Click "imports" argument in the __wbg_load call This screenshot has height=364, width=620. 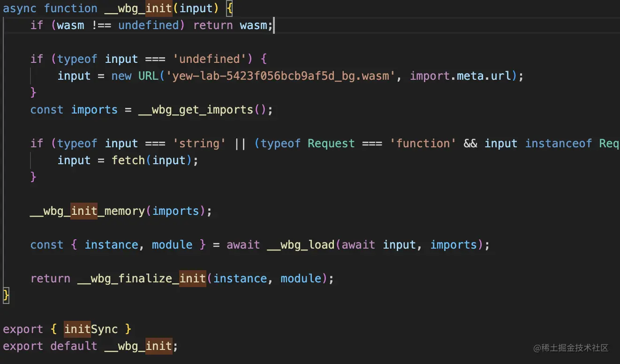click(454, 245)
